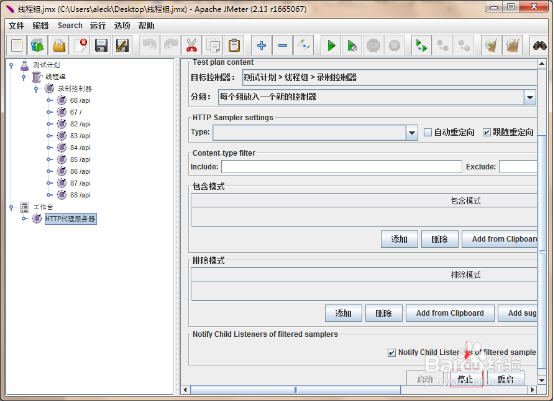This screenshot has height=401, width=554.
Task: Click the 重启 proxy button
Action: [x=506, y=379]
